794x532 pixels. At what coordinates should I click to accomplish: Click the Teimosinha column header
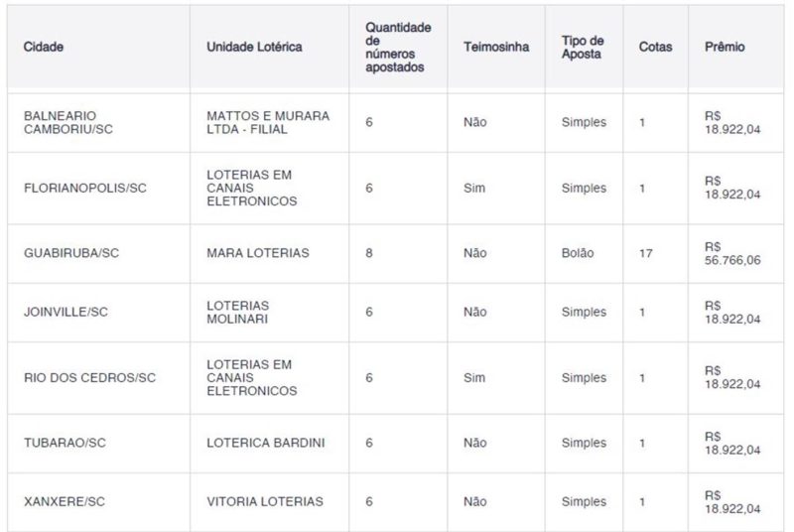[496, 47]
